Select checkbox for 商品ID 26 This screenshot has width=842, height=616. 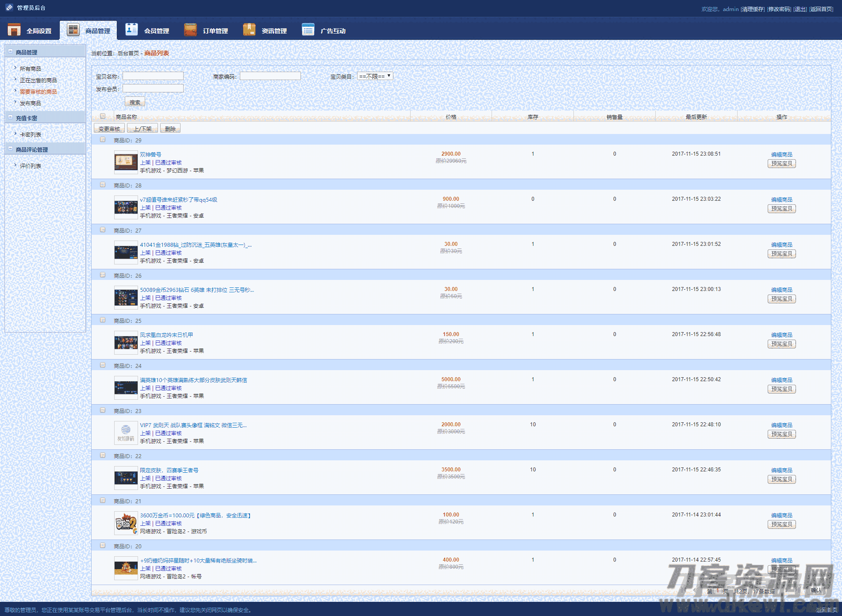coord(103,275)
